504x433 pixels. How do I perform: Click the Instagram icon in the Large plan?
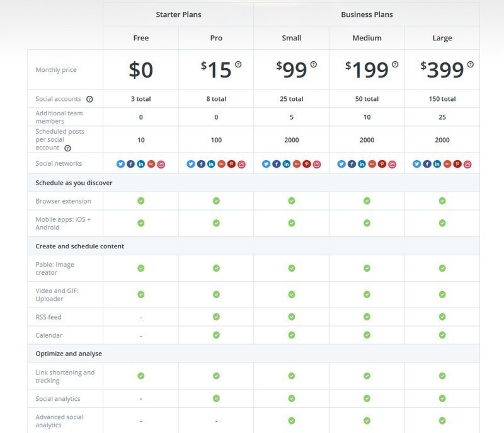click(x=467, y=165)
